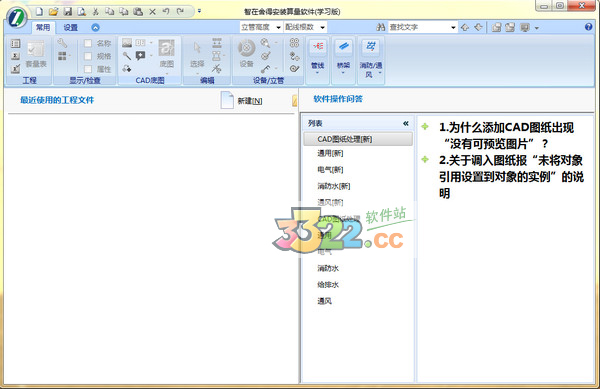Click the 新建[N] button
The height and width of the screenshot is (389, 600).
pos(242,101)
